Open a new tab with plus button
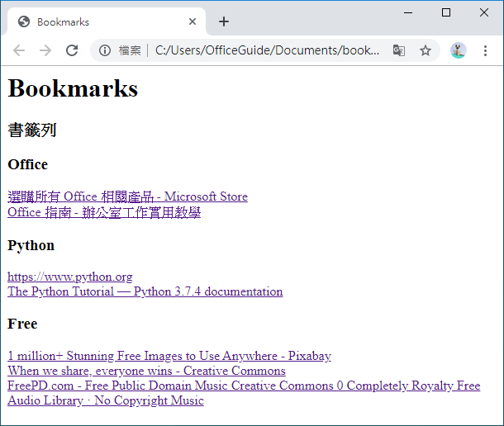This screenshot has width=504, height=426. click(224, 21)
